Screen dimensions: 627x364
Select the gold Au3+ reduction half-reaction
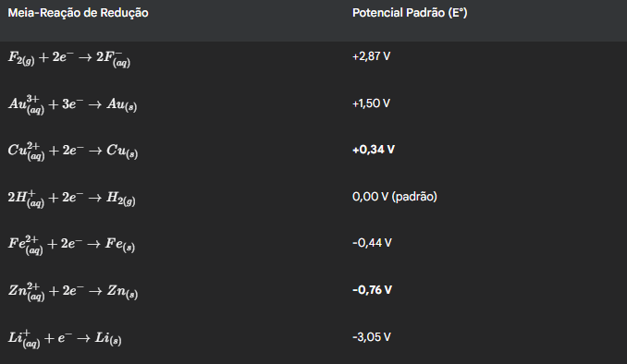point(72,104)
